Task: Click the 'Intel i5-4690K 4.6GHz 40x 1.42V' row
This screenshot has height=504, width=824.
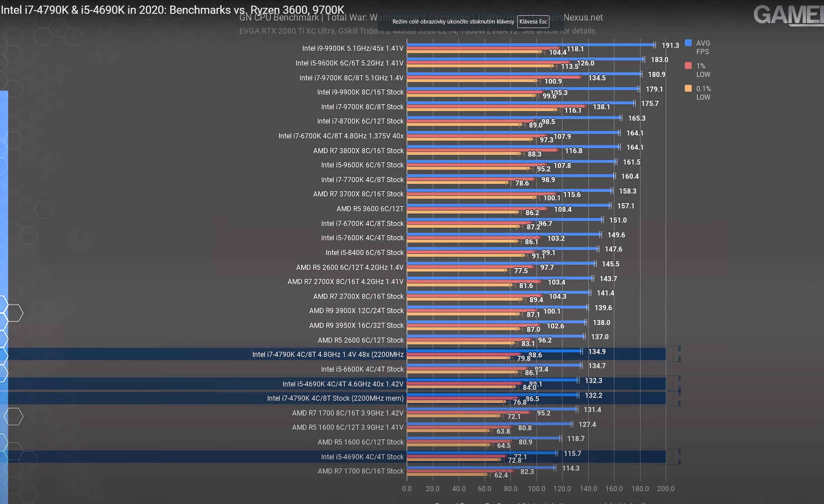Action: pyautogui.click(x=343, y=384)
